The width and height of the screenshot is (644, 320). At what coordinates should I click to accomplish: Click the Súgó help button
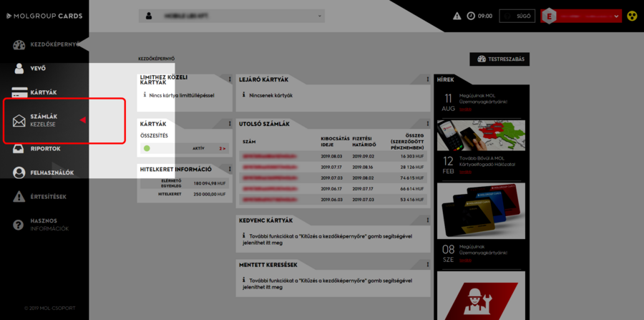pyautogui.click(x=517, y=16)
